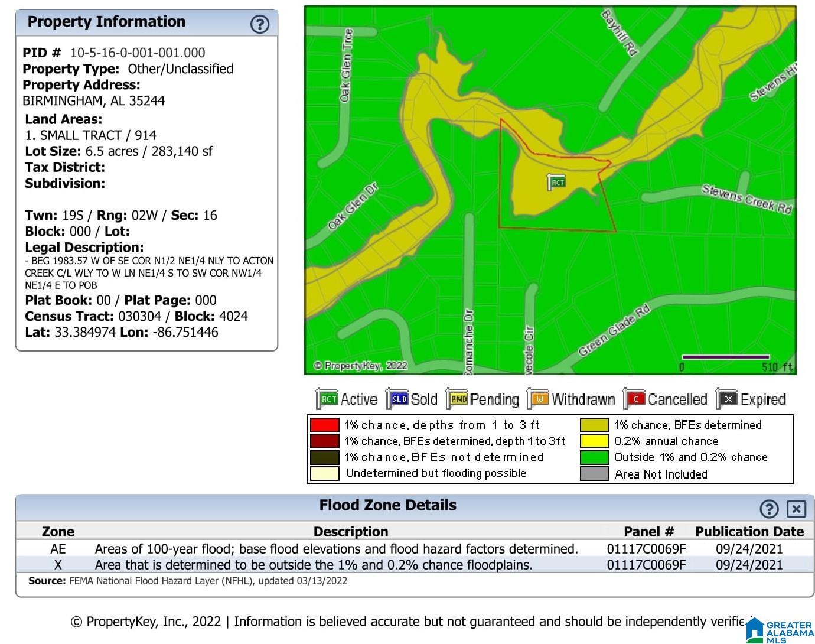Click the Publication Date column header
The image size is (815, 644).
[749, 532]
